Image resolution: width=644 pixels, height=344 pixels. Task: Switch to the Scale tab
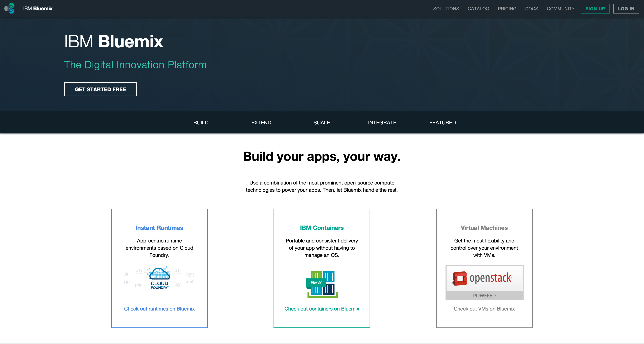coord(322,123)
